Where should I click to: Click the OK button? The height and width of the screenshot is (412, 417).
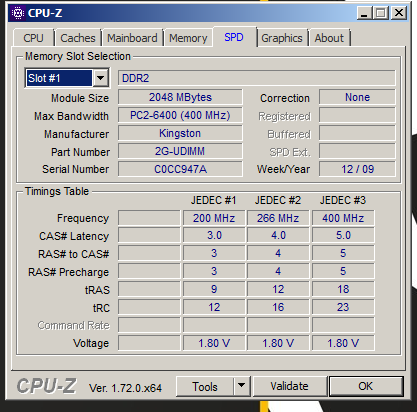pos(366,386)
